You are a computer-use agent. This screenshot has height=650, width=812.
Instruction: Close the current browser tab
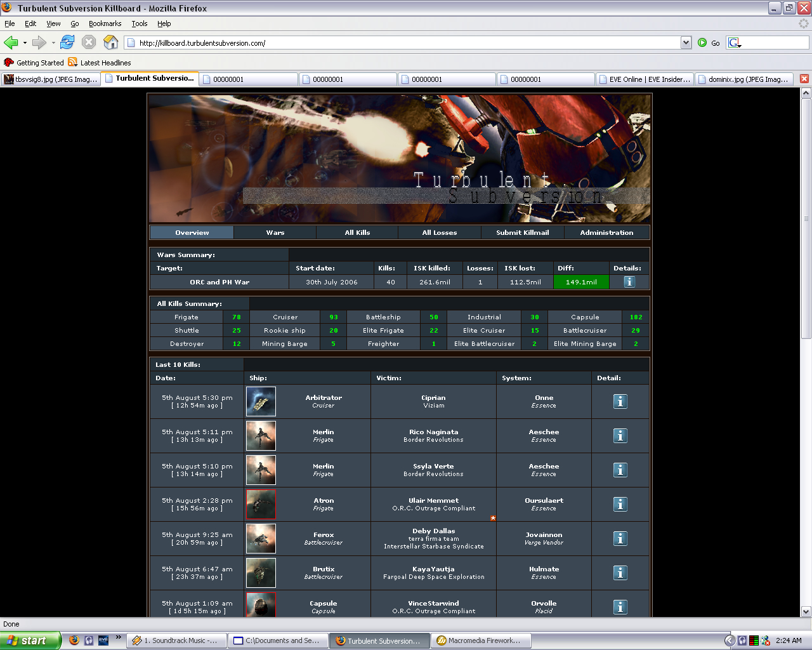tap(804, 79)
